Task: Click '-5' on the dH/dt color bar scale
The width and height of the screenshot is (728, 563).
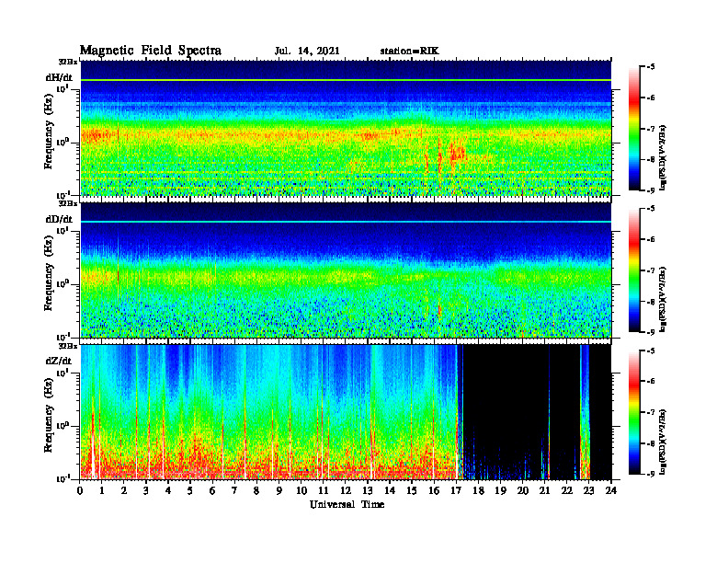Action: (651, 67)
